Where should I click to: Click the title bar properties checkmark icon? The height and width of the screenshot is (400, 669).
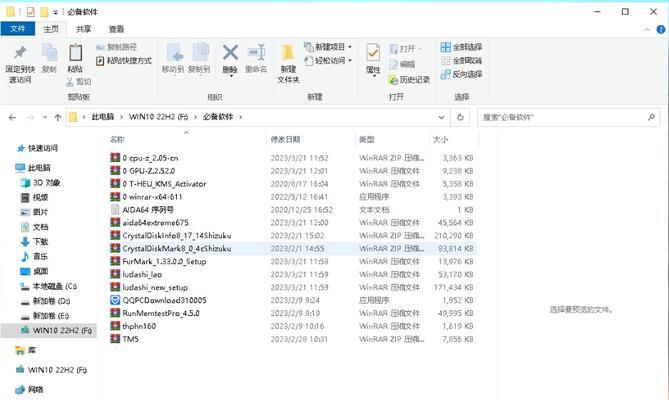click(x=30, y=12)
